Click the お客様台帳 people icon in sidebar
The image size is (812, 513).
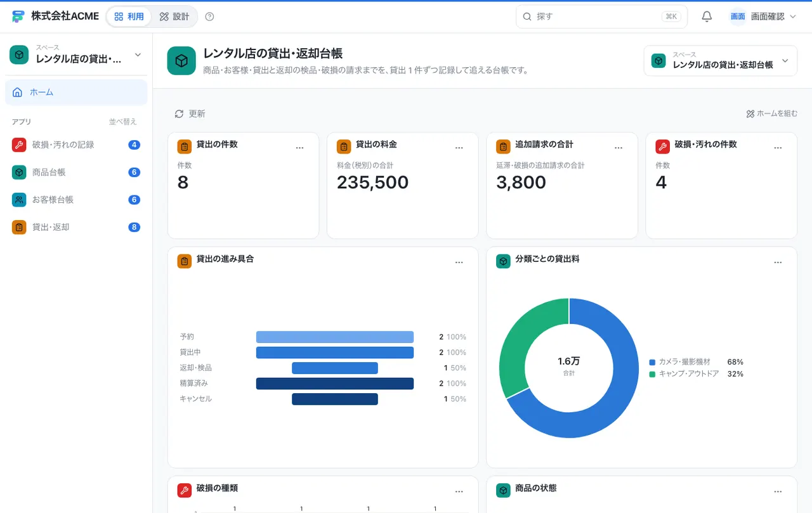coord(19,200)
